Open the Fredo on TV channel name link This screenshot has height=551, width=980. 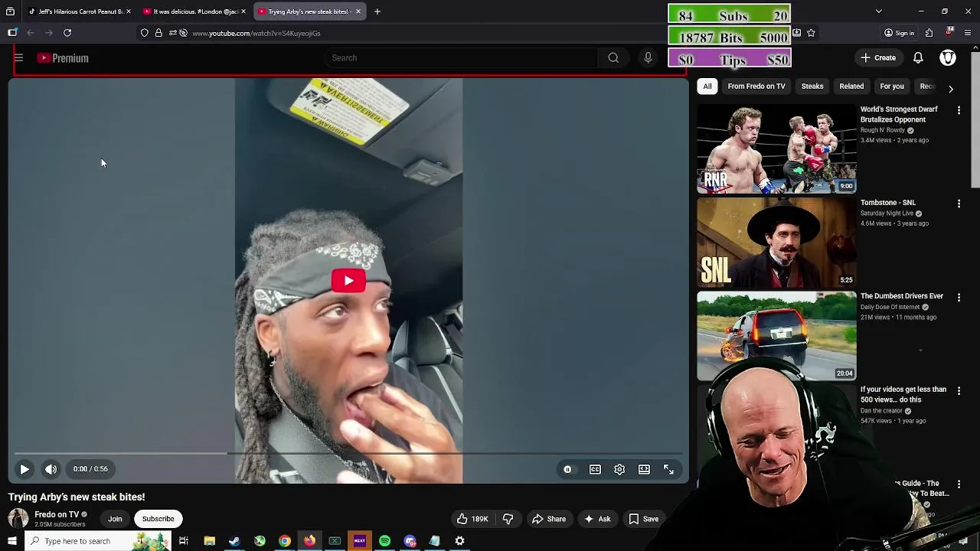57,514
